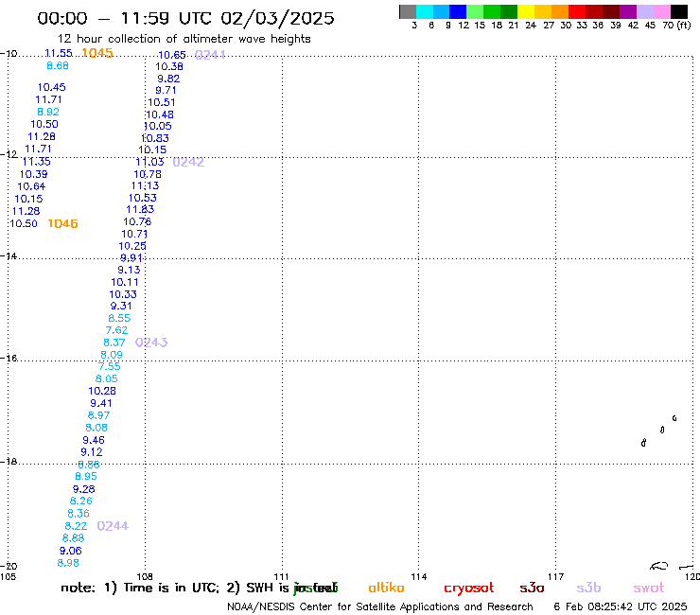Click the wave height value 11.55

coord(59,53)
